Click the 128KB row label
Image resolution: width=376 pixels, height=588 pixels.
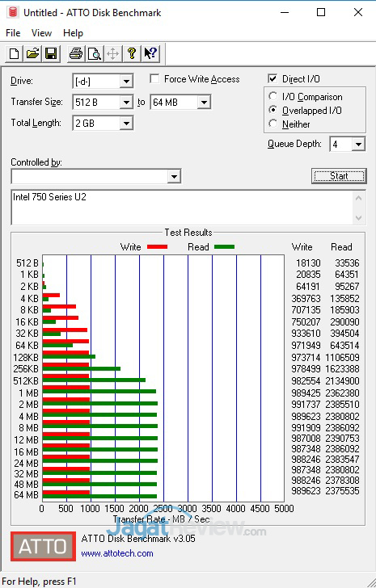pos(26,358)
